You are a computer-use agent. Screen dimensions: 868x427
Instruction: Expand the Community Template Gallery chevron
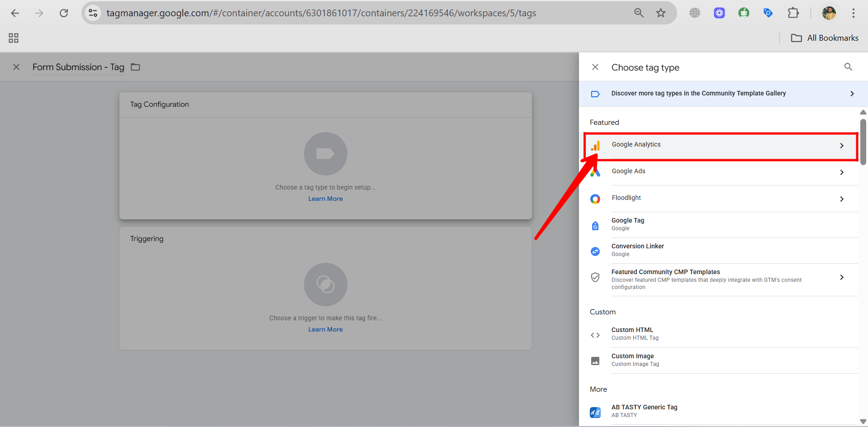pos(852,94)
